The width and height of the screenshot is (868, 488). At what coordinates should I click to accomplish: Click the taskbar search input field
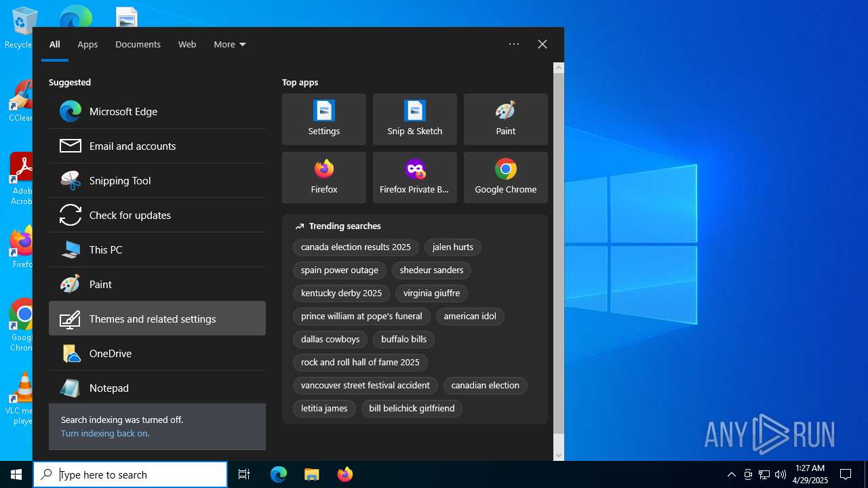[x=130, y=474]
